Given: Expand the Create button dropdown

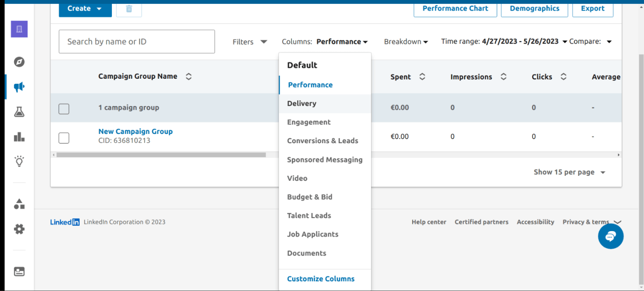Looking at the screenshot, I should [85, 8].
